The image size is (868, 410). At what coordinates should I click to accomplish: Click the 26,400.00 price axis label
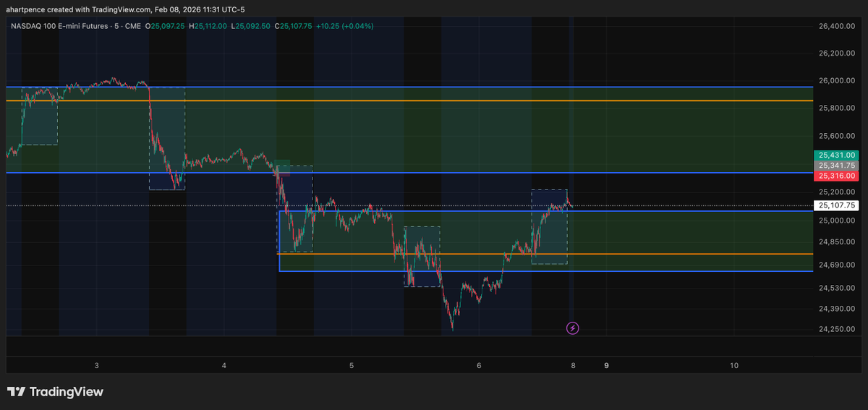[x=838, y=26]
